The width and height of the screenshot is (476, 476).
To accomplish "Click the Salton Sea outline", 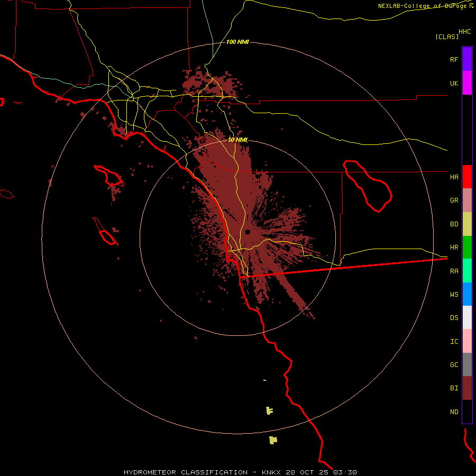I will tap(368, 186).
